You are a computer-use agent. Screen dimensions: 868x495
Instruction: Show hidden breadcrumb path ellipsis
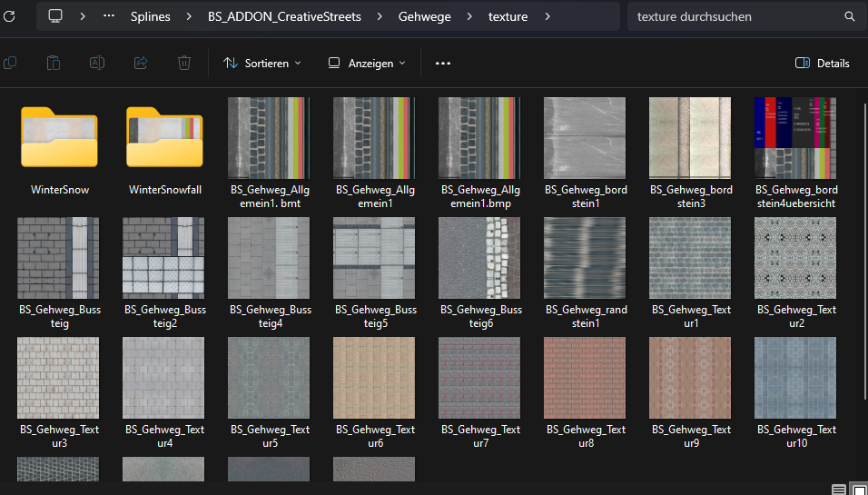coord(109,16)
